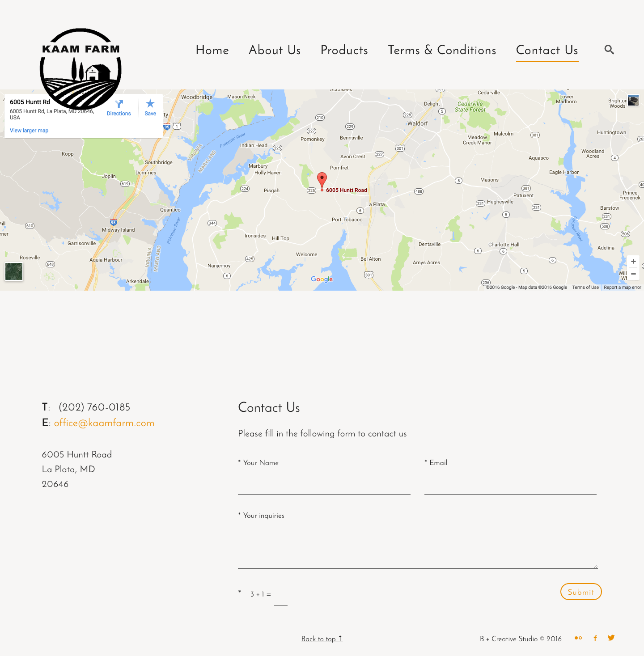Image resolution: width=644 pixels, height=656 pixels.
Task: Click the View larger map link
Action: click(x=29, y=131)
